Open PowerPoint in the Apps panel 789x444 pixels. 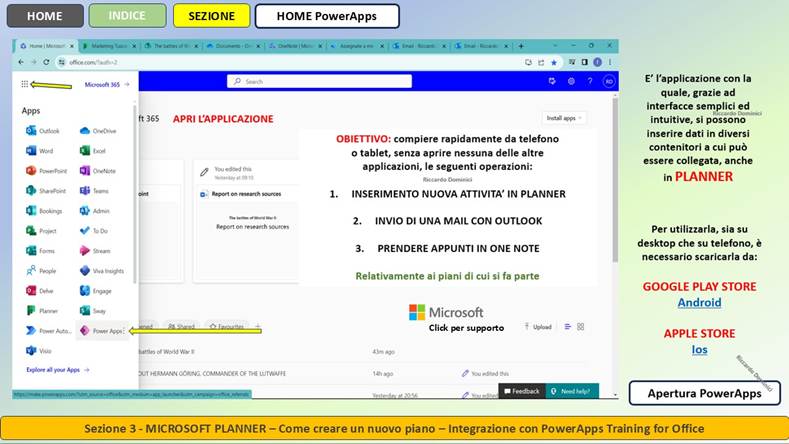tap(46, 171)
